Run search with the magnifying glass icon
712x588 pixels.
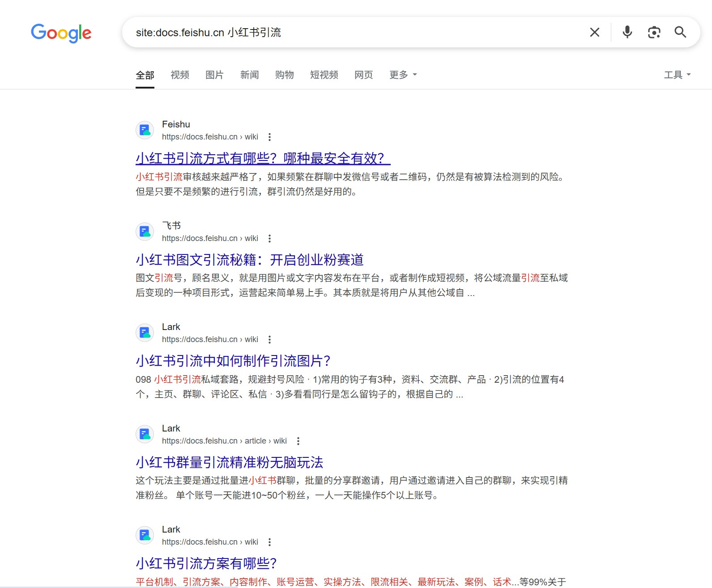(680, 32)
